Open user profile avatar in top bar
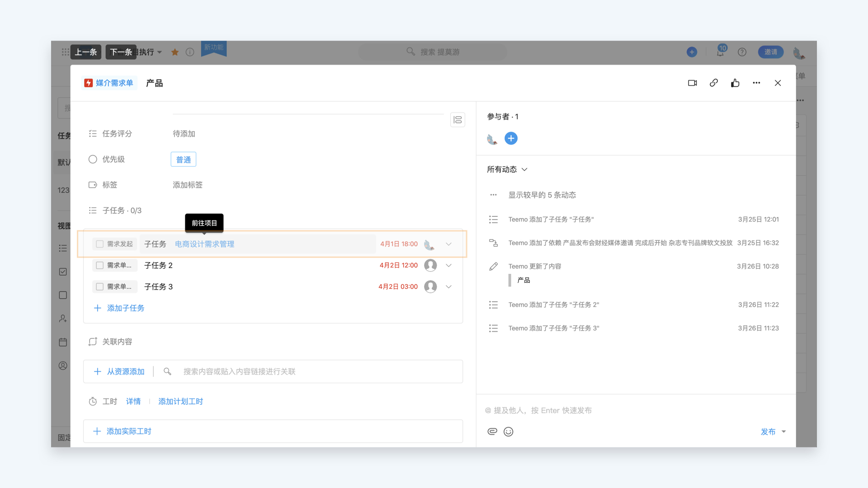This screenshot has height=488, width=868. pyautogui.click(x=799, y=53)
